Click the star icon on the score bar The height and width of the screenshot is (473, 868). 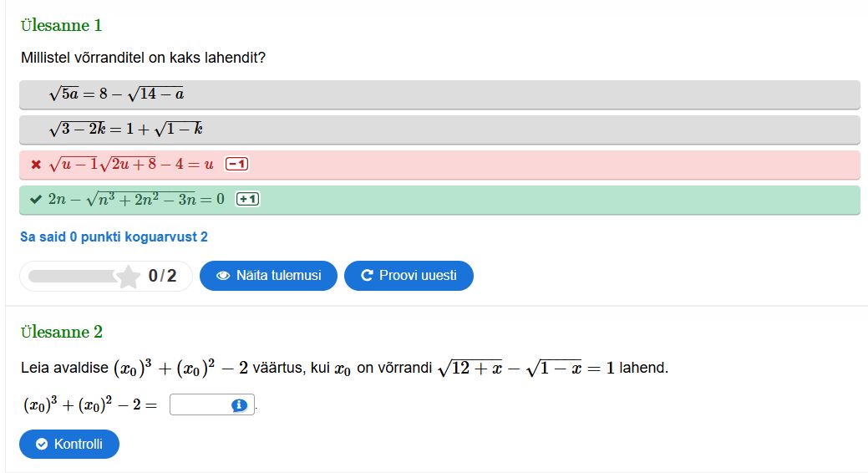pyautogui.click(x=128, y=277)
